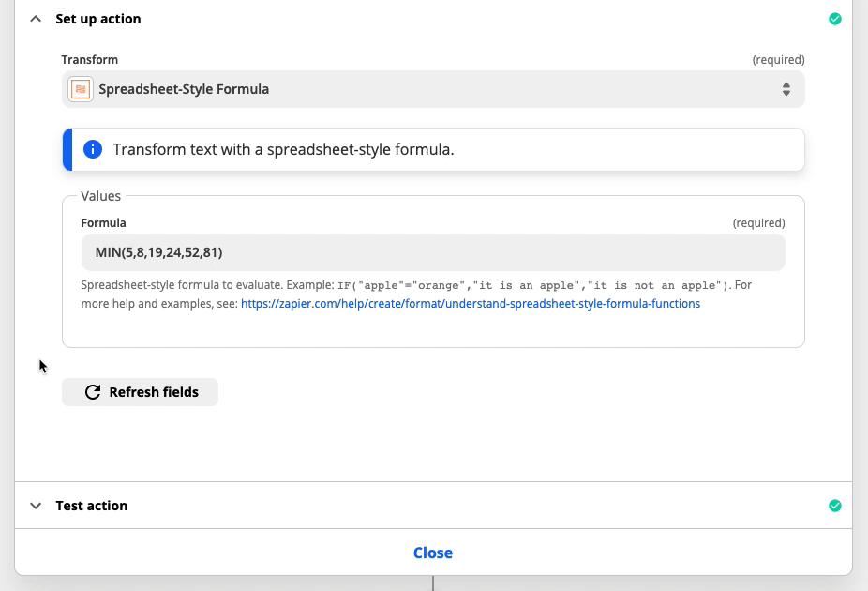Collapse the Set up action chevron
Screen dimensions: 868x591
36,19
